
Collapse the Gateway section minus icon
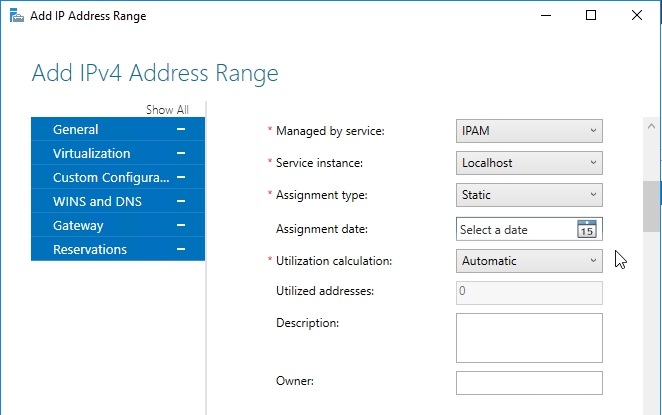(x=181, y=226)
